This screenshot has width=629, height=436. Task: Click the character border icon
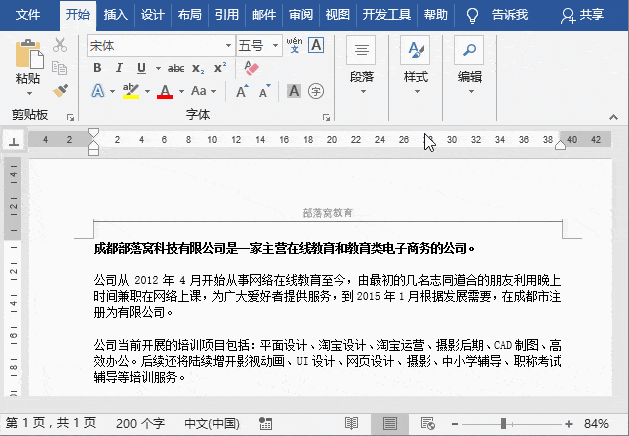click(316, 45)
